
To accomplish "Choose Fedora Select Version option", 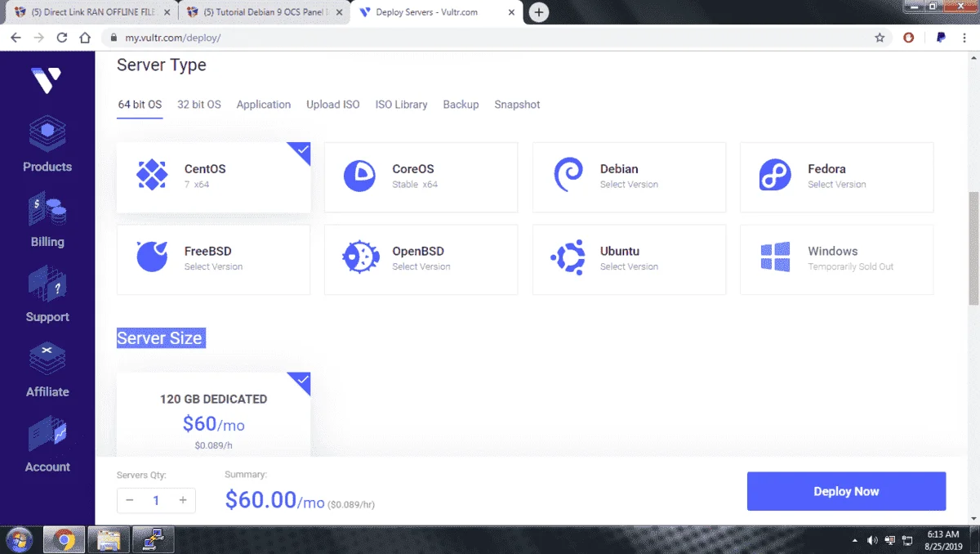I will click(x=837, y=185).
